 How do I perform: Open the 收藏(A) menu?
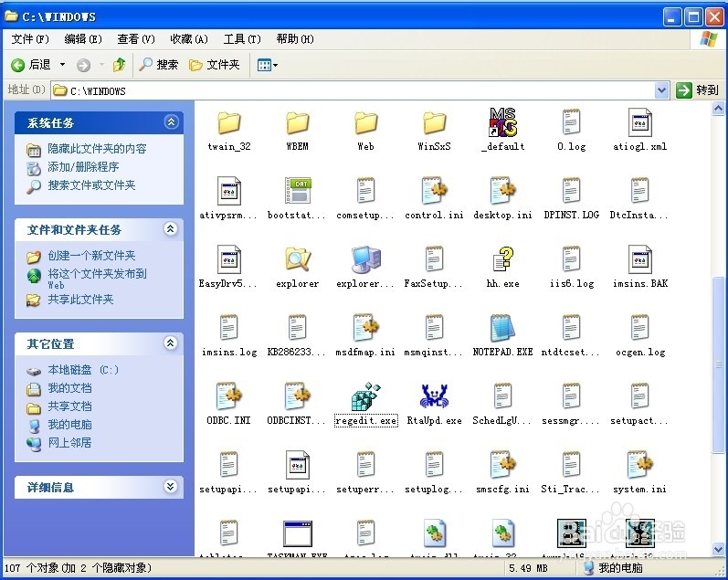(x=189, y=39)
